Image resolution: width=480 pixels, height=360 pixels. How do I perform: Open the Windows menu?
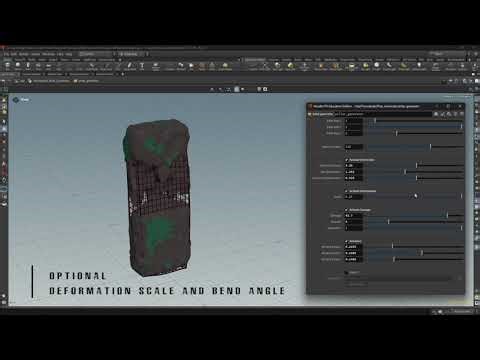coord(48,54)
